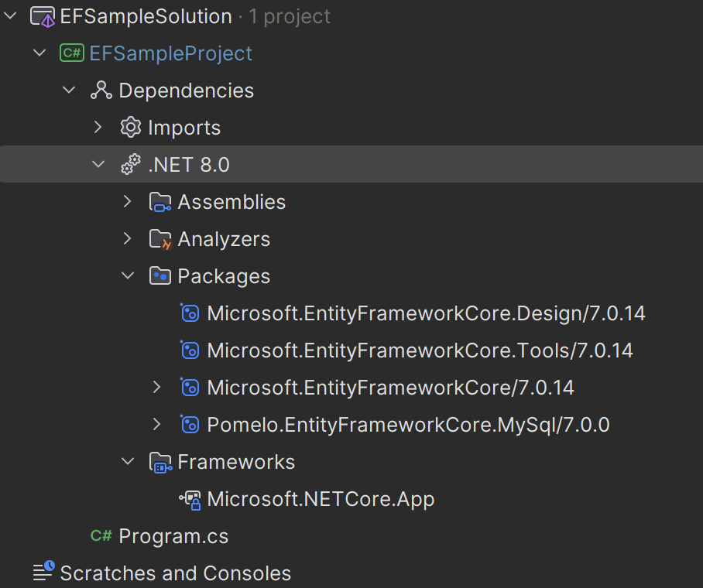Expand the Analyzers folder
This screenshot has height=588, width=703.
[x=127, y=239]
